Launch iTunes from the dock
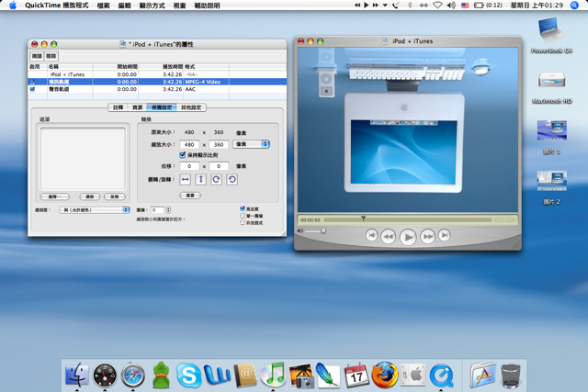 [x=273, y=375]
